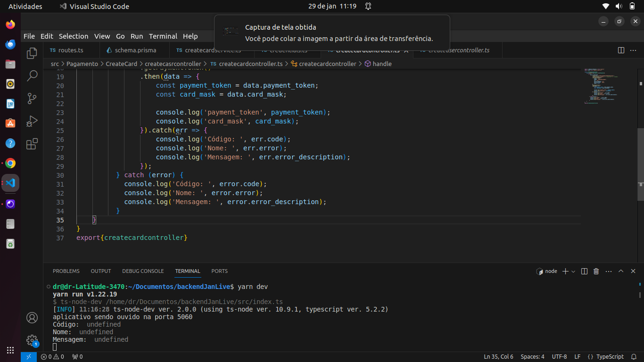The height and width of the screenshot is (362, 644).
Task: Open LibreOffice Writer from the dock
Action: 10,104
